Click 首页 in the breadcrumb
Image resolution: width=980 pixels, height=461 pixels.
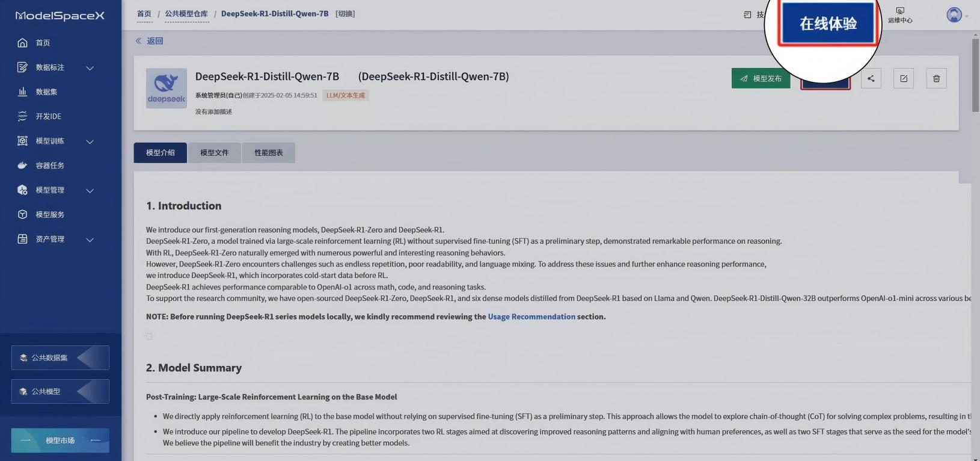tap(144, 14)
